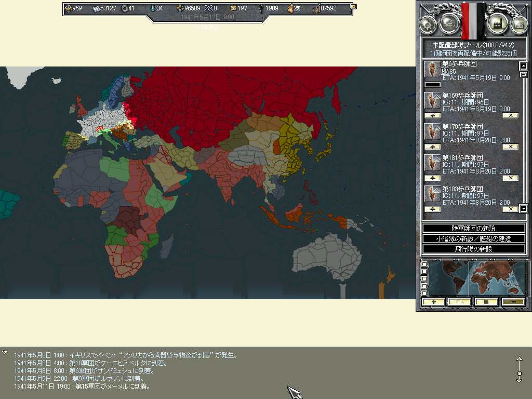Click the unit list scrollbar thumb

[524, 75]
